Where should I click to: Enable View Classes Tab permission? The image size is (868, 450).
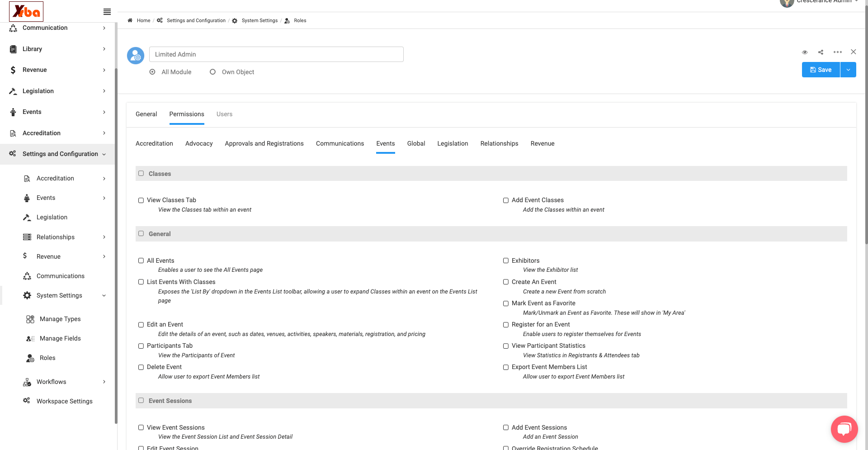tap(141, 200)
